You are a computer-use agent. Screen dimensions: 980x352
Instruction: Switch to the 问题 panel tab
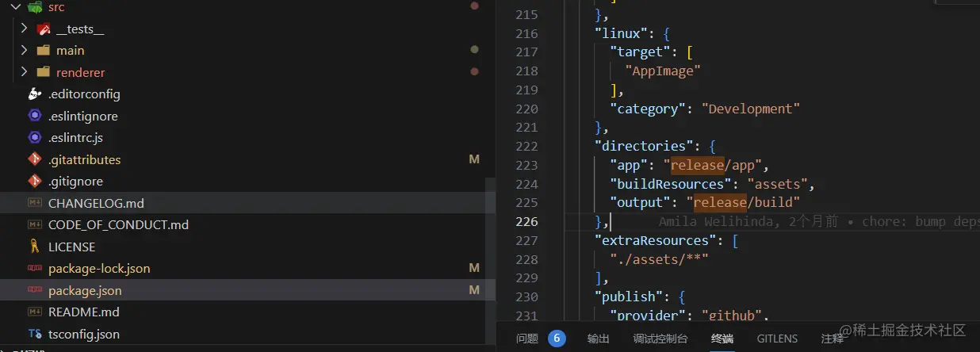tap(526, 339)
